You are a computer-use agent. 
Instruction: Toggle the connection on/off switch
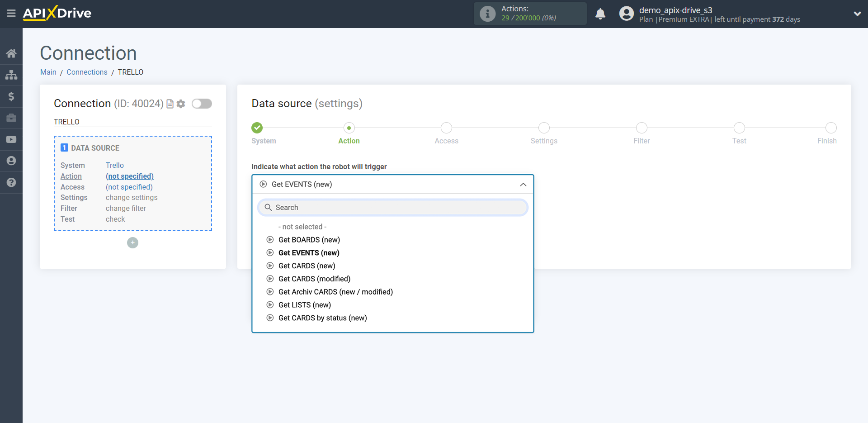202,104
